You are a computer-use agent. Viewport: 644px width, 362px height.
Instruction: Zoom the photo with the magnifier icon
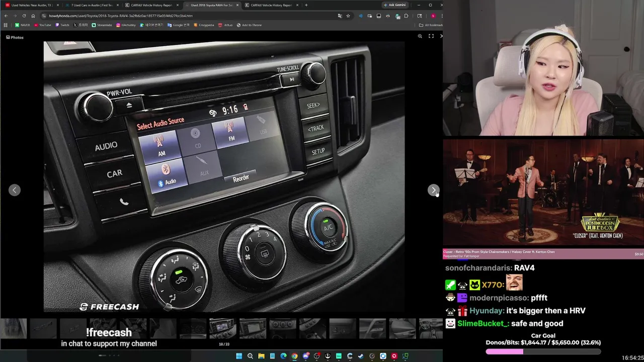pyautogui.click(x=420, y=36)
